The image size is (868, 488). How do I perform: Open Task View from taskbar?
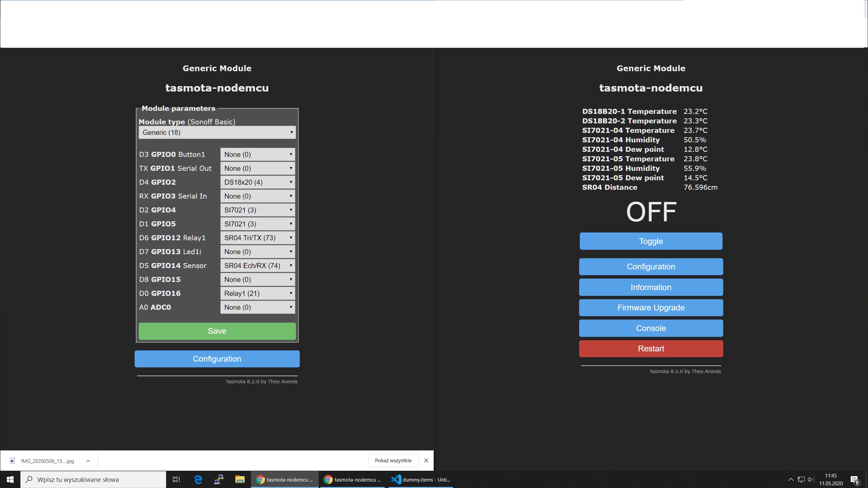[176, 480]
